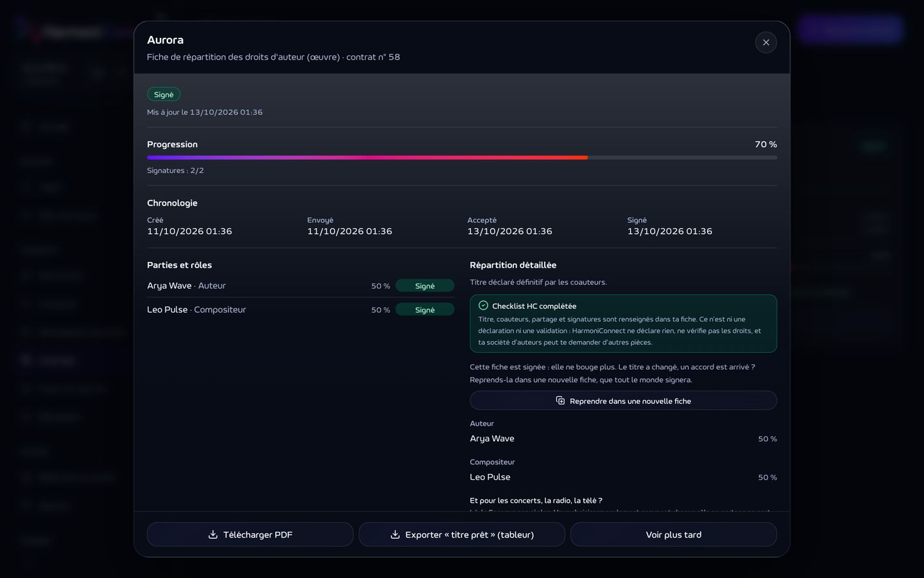
Task: Click "Et pour les concerts, la radio, la télé ?"
Action: coord(536,500)
